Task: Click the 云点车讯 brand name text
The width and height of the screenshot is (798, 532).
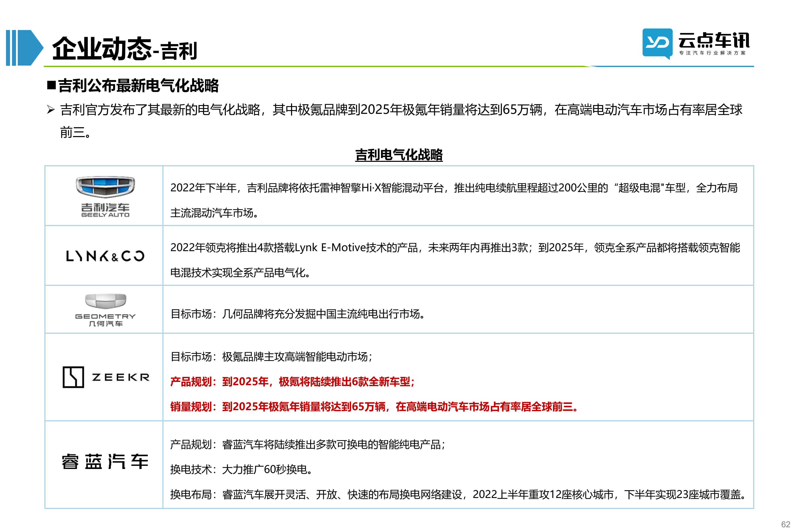Action: (x=713, y=40)
